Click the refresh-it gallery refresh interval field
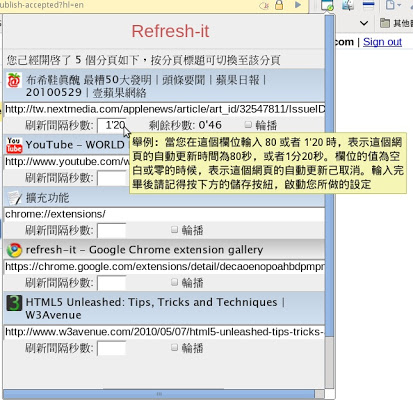Viewport: 413px width, 400px height. point(112,283)
